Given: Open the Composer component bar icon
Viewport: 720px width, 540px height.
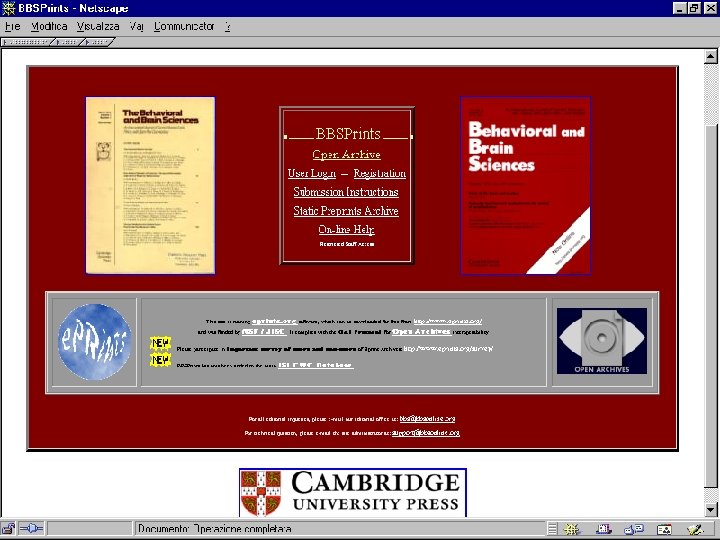Looking at the screenshot, I should pyautogui.click(x=696, y=529).
